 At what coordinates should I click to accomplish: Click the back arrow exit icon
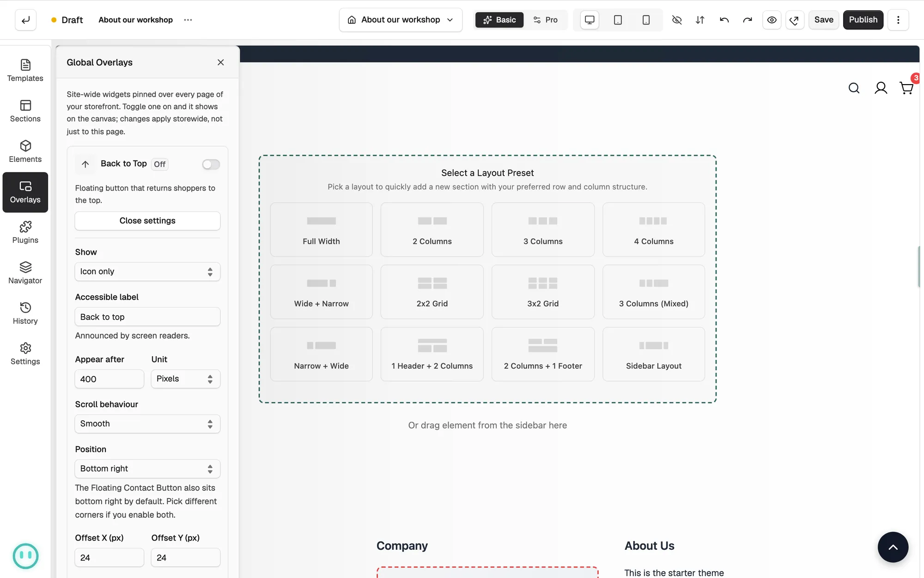(25, 20)
